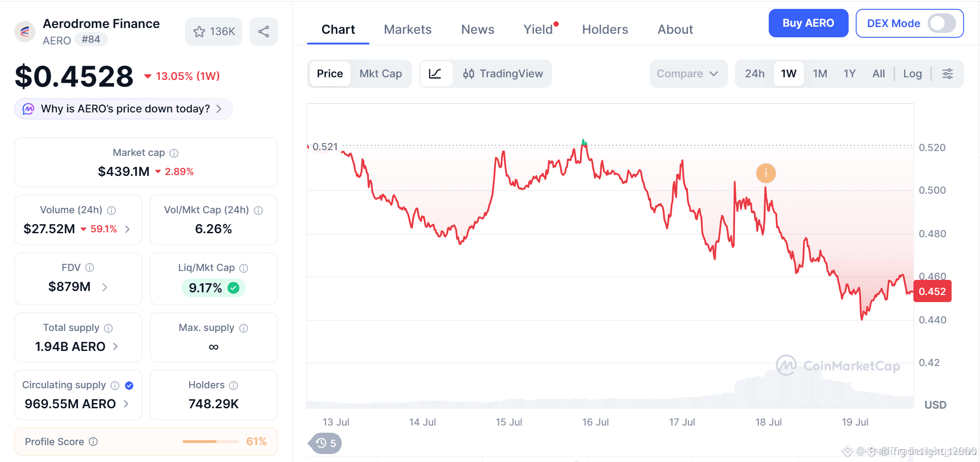Click the AERO ticker symbol
980x462 pixels.
click(57, 41)
